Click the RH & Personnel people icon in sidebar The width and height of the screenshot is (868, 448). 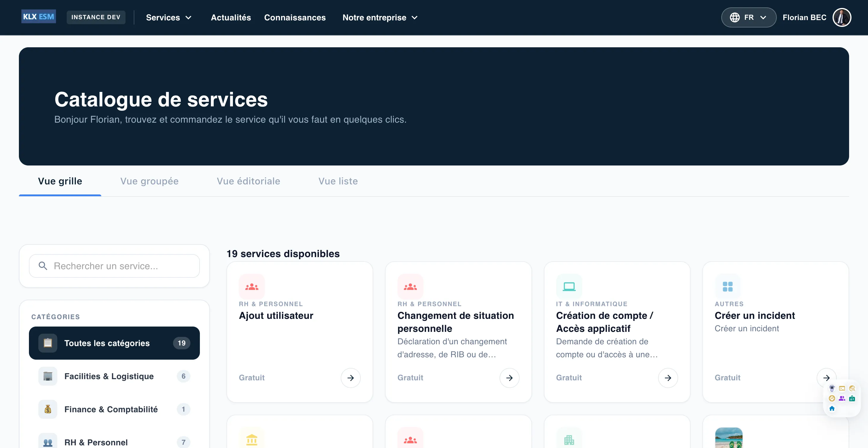click(x=48, y=441)
